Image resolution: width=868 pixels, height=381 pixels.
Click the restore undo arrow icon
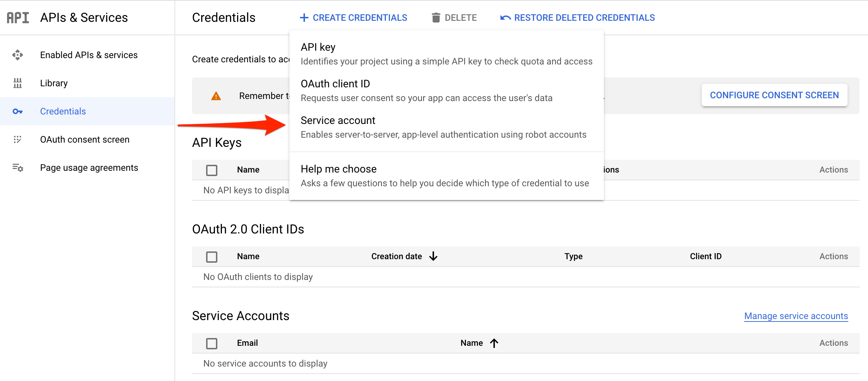click(x=505, y=18)
